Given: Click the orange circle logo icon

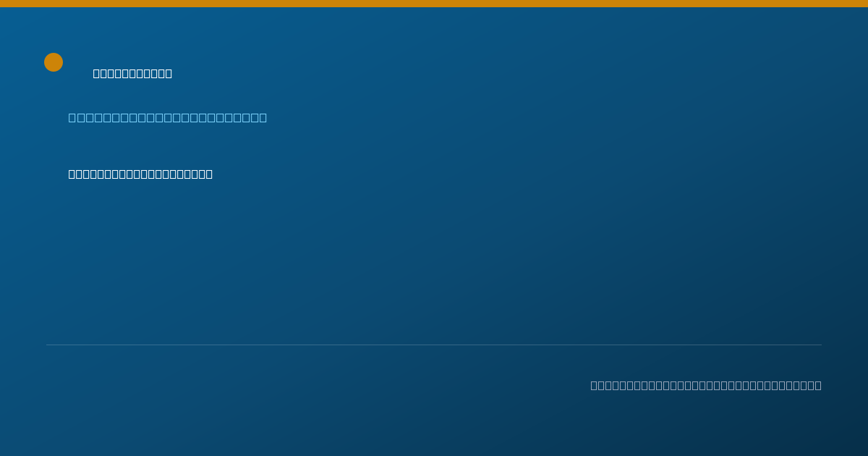Looking at the screenshot, I should click(x=54, y=62).
